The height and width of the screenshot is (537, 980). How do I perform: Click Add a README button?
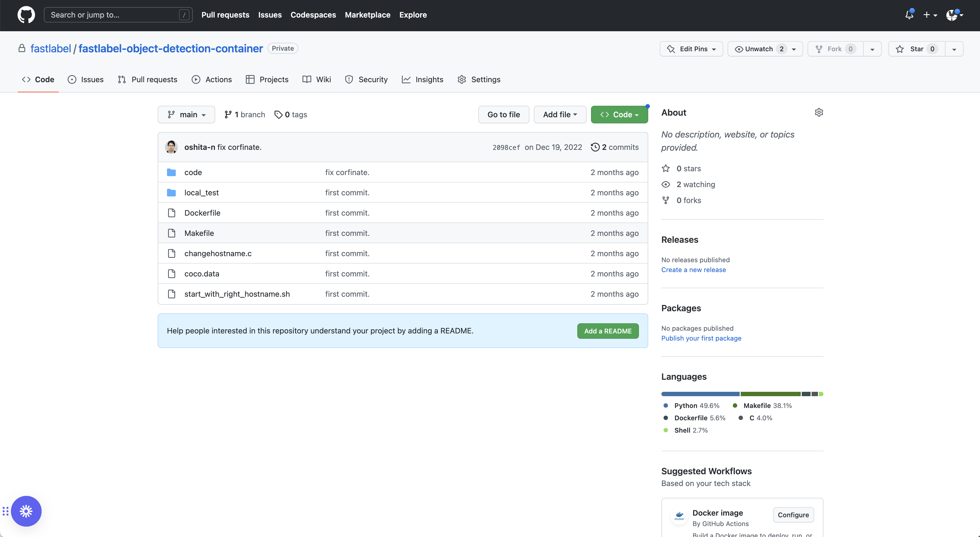[x=608, y=331]
